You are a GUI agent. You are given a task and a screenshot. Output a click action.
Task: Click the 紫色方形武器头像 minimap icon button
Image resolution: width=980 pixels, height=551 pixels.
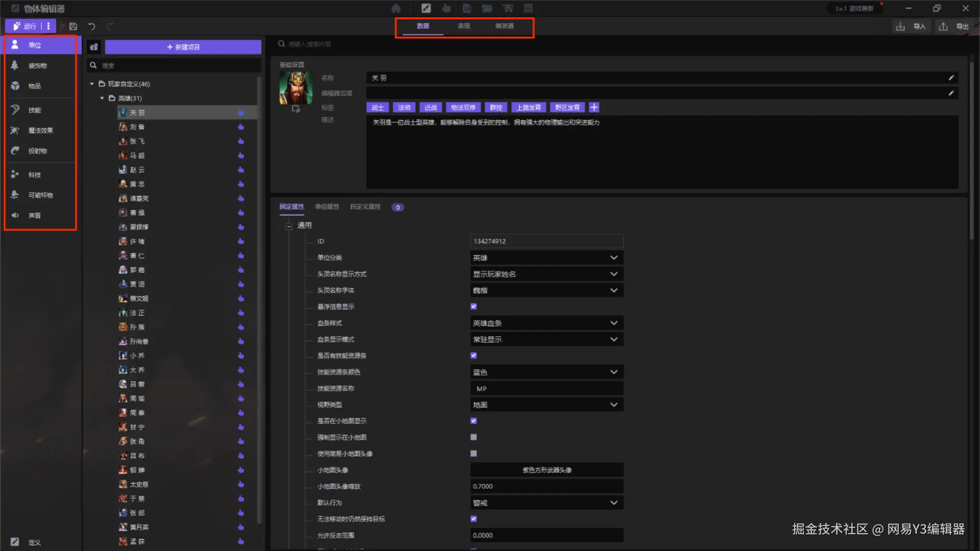coord(547,470)
